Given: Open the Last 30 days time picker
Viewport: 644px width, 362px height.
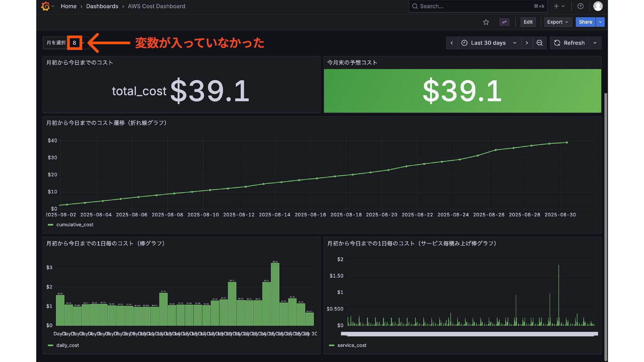Looking at the screenshot, I should [489, 43].
